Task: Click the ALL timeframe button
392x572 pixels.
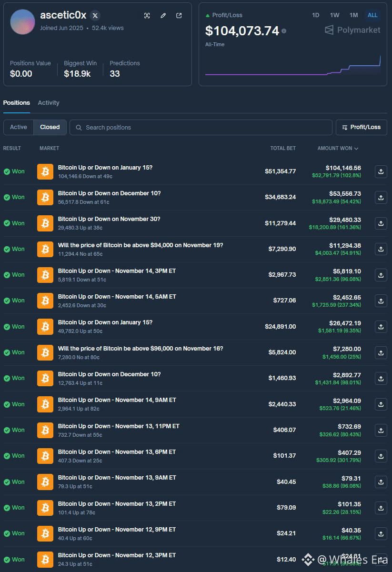Action: [x=372, y=15]
